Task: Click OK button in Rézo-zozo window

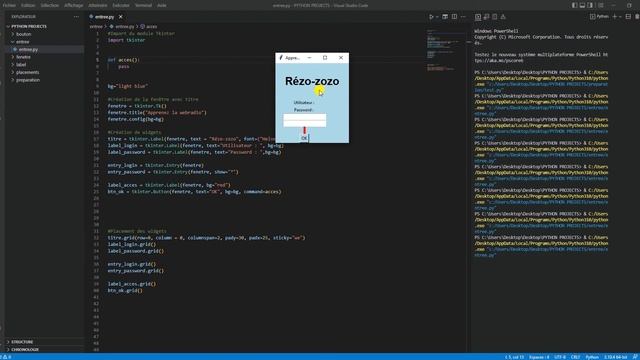Action: [x=304, y=138]
